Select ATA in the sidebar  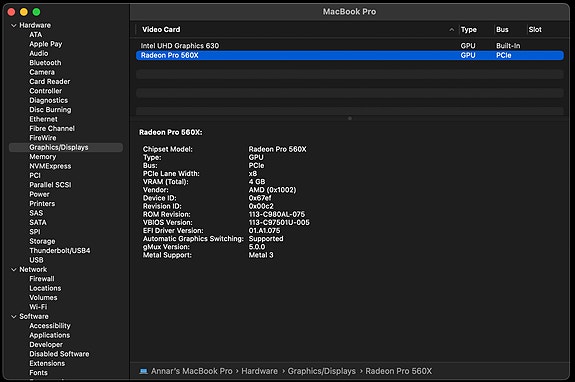click(x=36, y=34)
